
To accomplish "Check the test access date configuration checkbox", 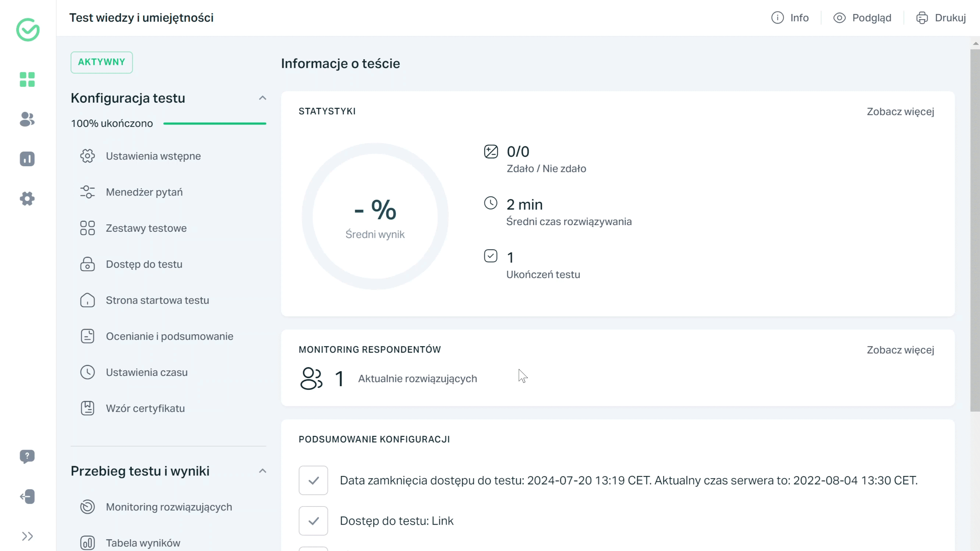I will pos(313,480).
